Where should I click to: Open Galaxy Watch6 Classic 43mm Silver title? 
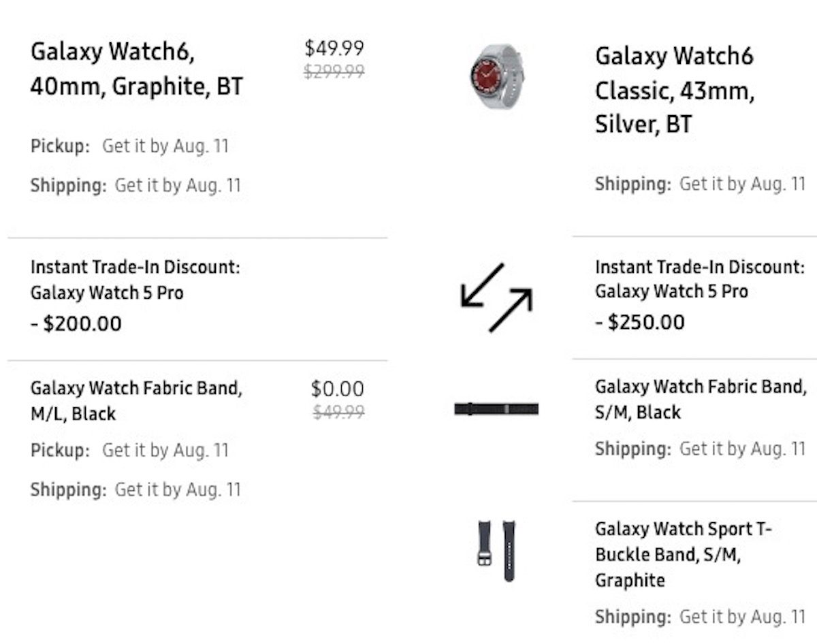675,90
